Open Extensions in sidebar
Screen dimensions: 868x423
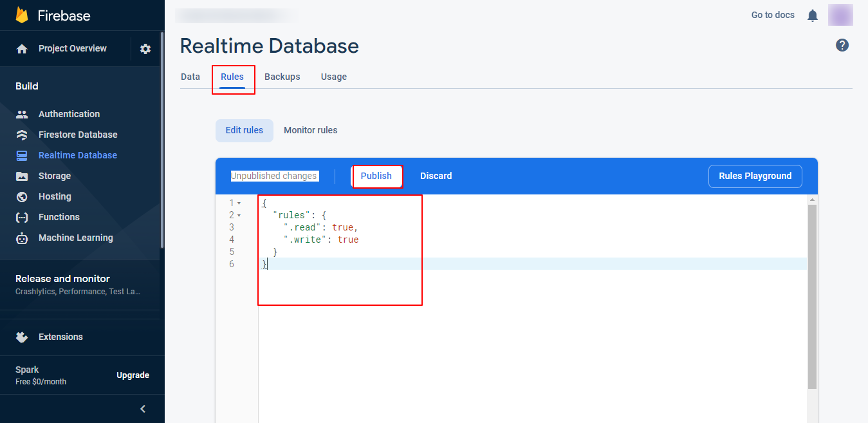(x=60, y=337)
